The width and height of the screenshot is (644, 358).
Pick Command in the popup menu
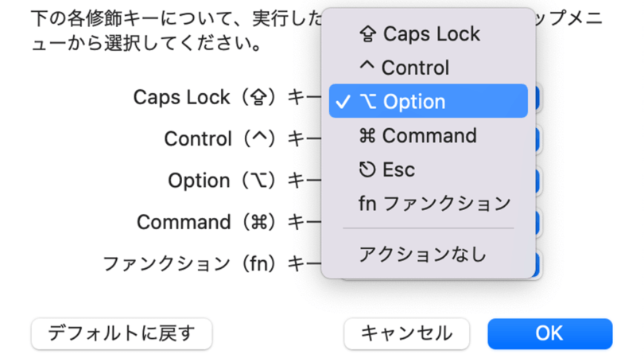pyautogui.click(x=428, y=136)
